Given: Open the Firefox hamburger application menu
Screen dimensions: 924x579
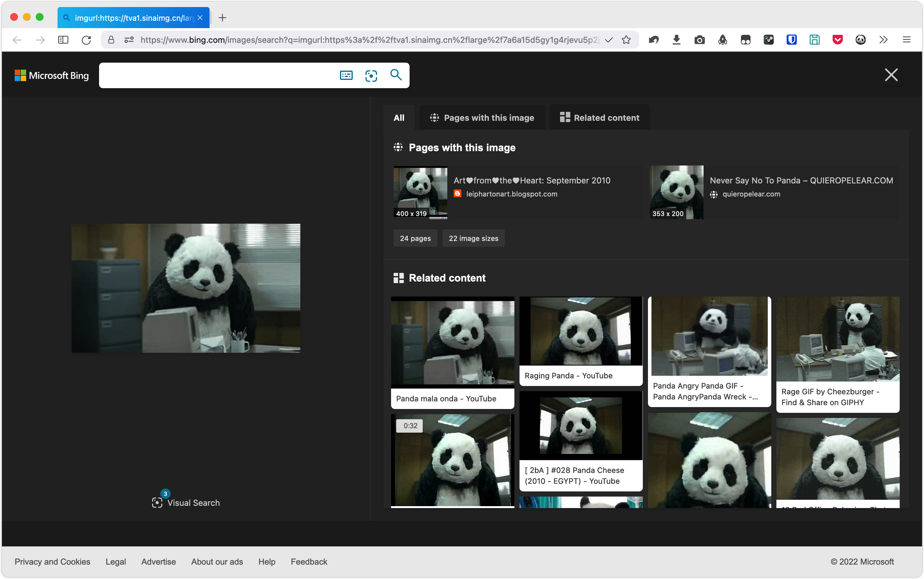Looking at the screenshot, I should point(906,40).
